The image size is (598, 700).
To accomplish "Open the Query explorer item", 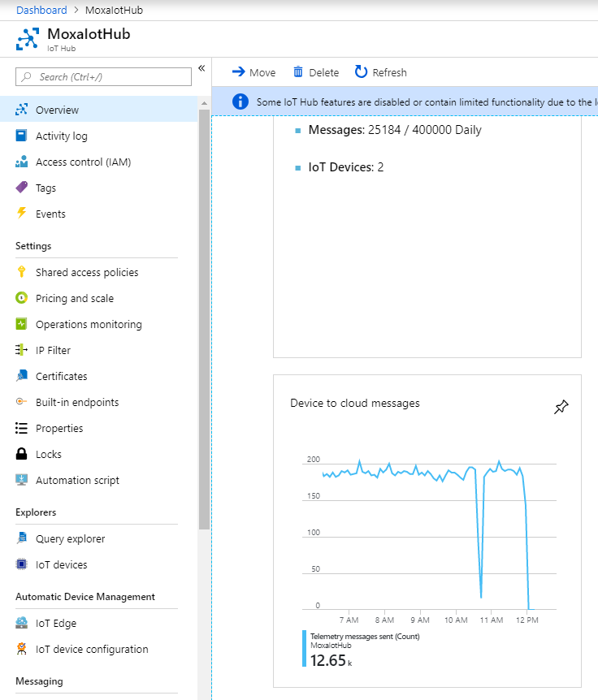I will pyautogui.click(x=70, y=538).
